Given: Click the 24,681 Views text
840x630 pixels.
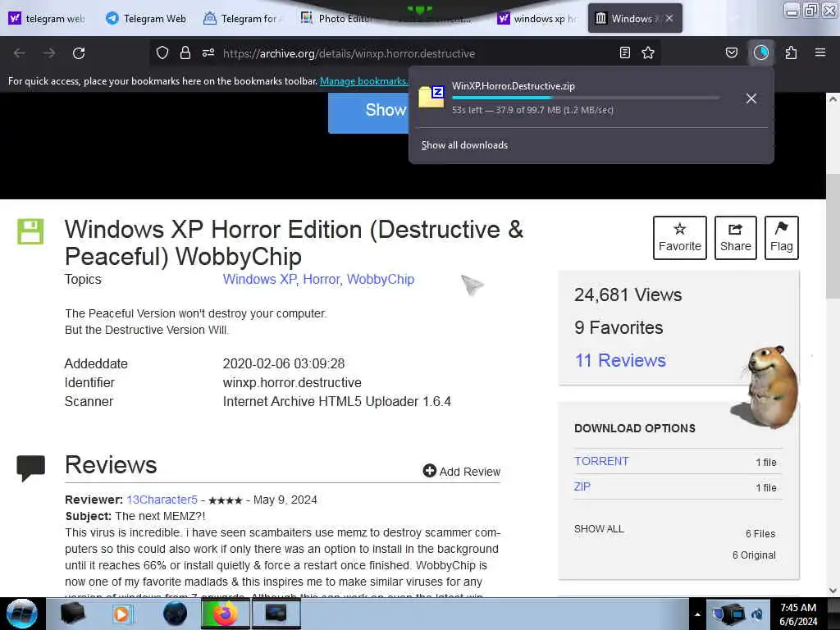Looking at the screenshot, I should [628, 294].
